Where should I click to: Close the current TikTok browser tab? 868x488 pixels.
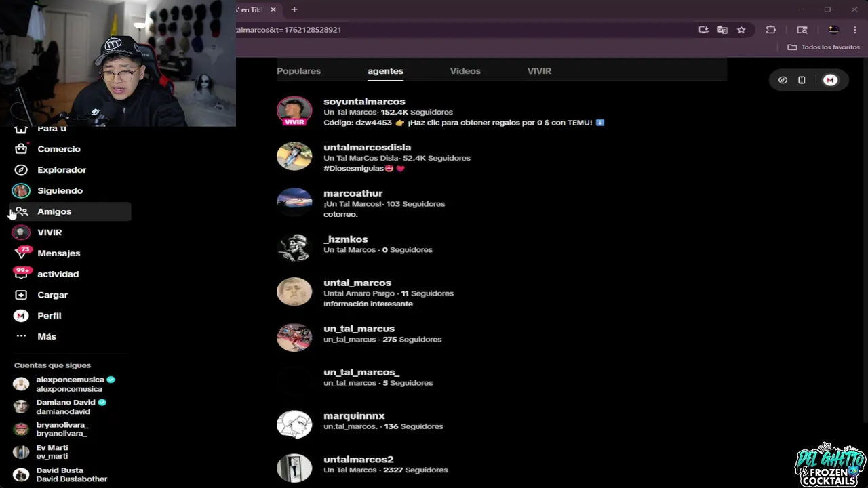pos(273,9)
